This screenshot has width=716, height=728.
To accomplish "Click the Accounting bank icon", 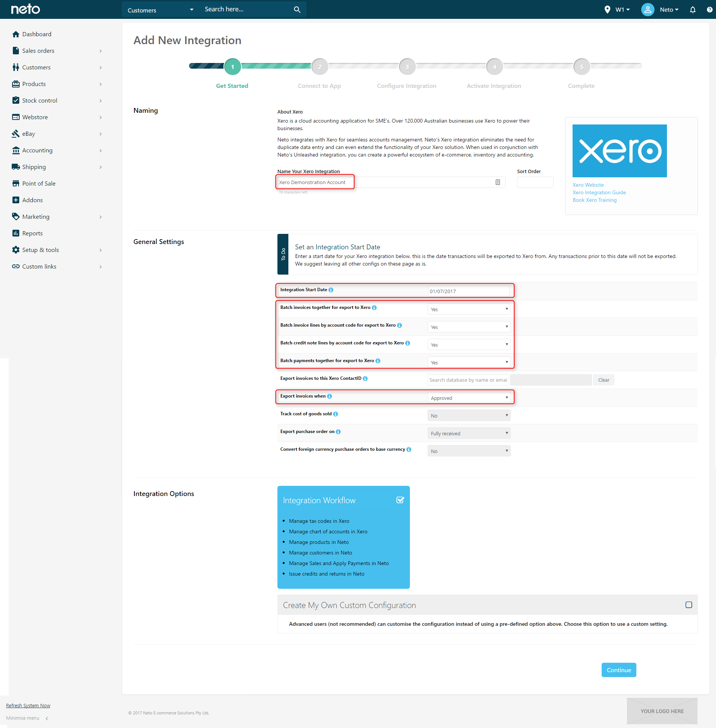I will point(16,150).
